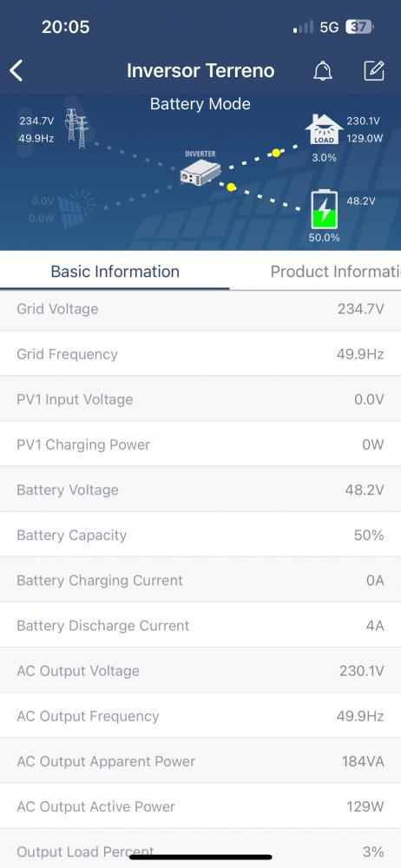Image resolution: width=401 pixels, height=868 pixels.
Task: Select the house load icon
Action: pos(324,129)
